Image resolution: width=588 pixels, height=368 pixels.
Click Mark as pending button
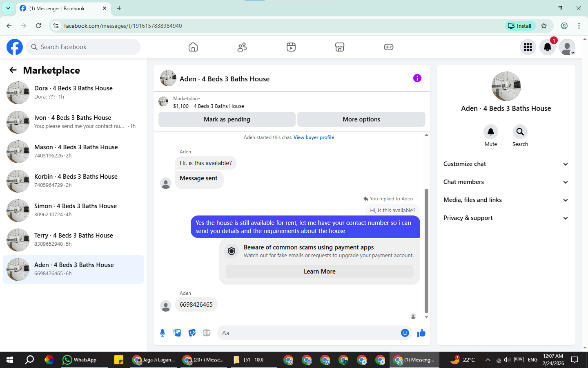point(227,119)
